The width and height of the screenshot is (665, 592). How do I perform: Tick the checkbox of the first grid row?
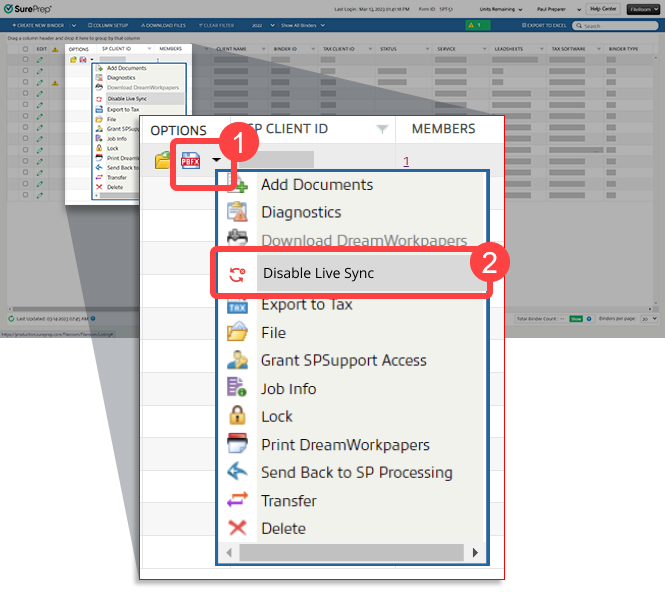click(25, 59)
